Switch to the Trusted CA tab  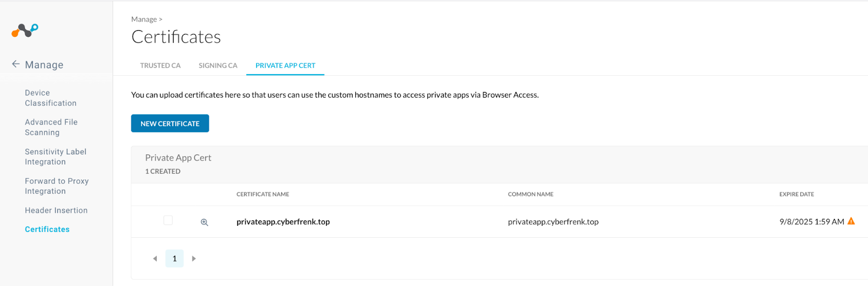161,66
